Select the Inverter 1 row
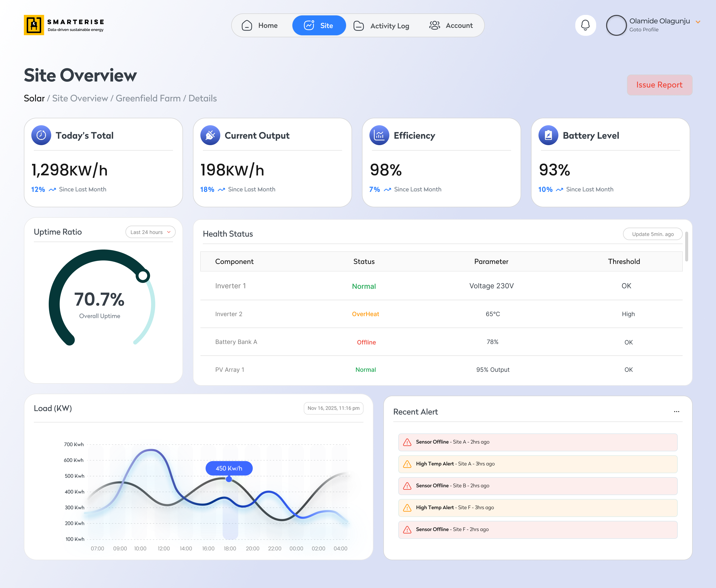Image resolution: width=716 pixels, height=588 pixels. (441, 286)
